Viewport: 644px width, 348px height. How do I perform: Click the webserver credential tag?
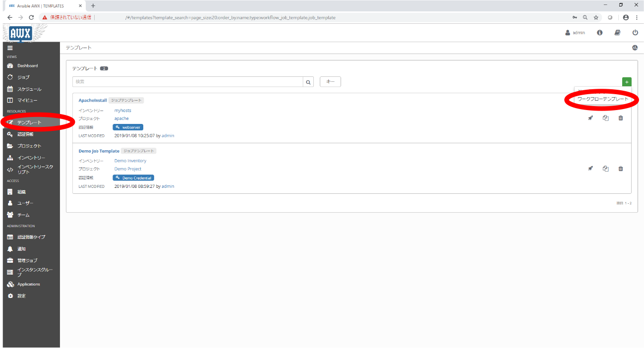[x=128, y=127]
